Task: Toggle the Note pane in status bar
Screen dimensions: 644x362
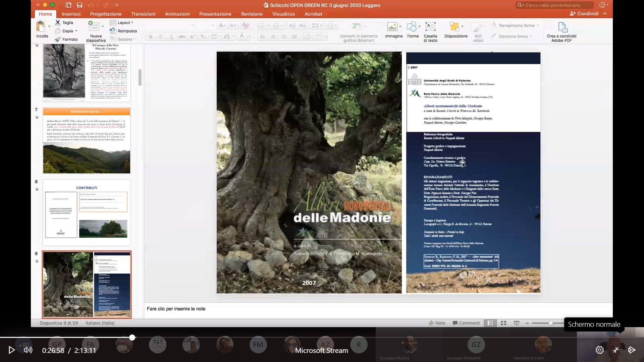Action: 437,323
